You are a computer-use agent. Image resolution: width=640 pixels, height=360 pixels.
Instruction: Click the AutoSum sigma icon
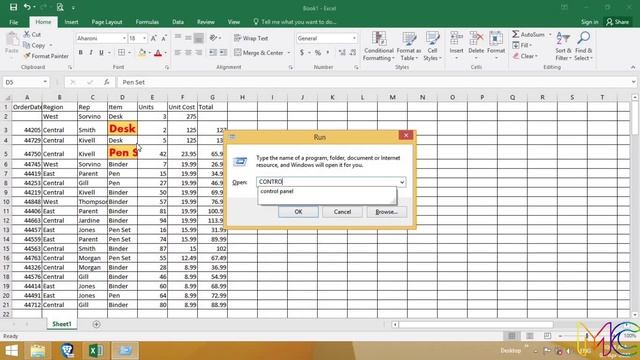(x=516, y=34)
